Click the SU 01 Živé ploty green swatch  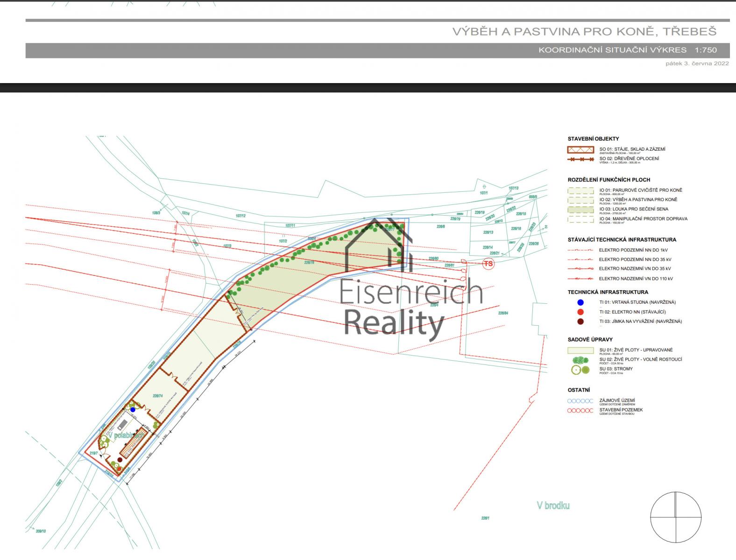[580, 350]
